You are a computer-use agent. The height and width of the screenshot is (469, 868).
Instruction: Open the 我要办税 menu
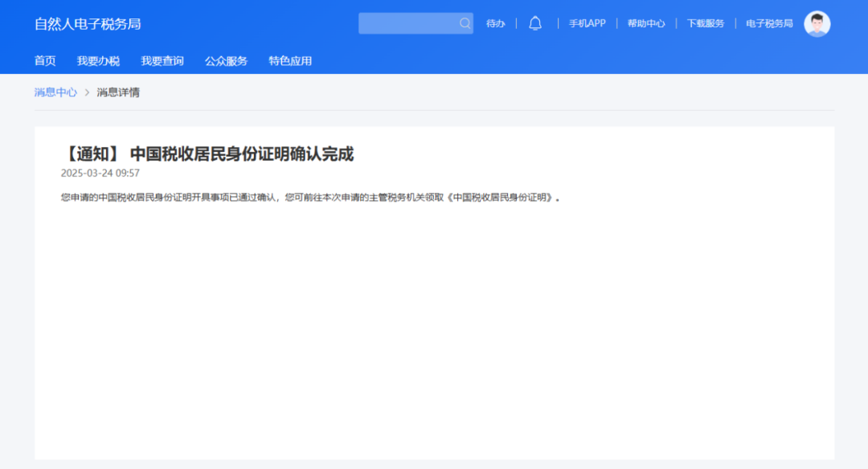pyautogui.click(x=98, y=61)
